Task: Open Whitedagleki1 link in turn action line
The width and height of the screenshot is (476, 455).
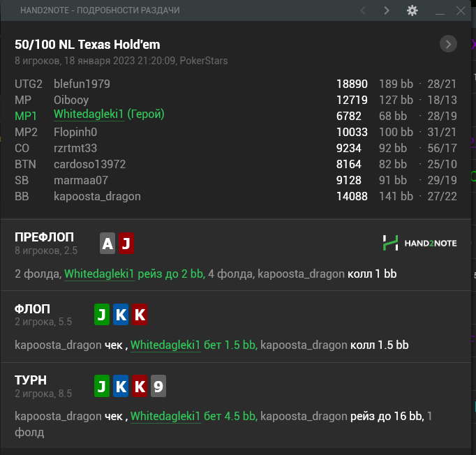Action: (165, 416)
